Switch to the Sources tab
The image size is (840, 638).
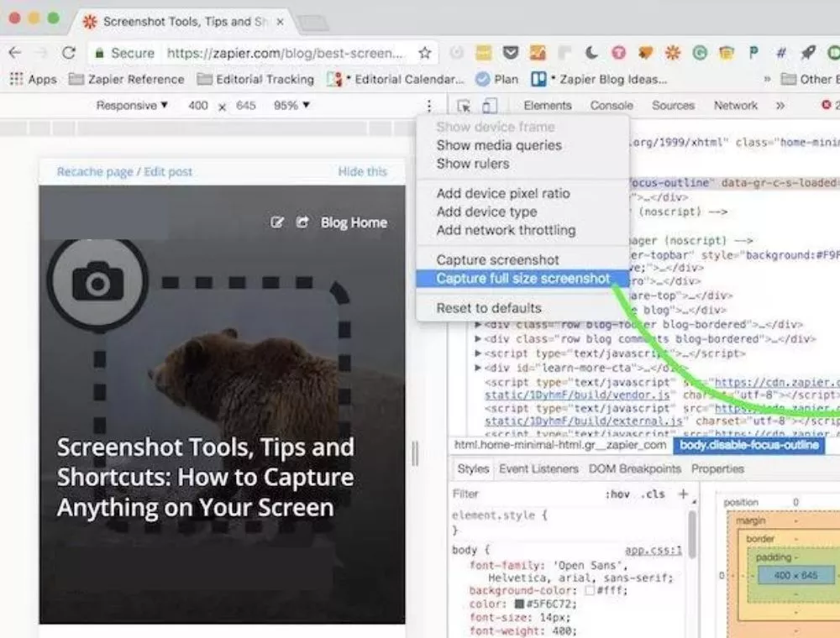(x=673, y=106)
